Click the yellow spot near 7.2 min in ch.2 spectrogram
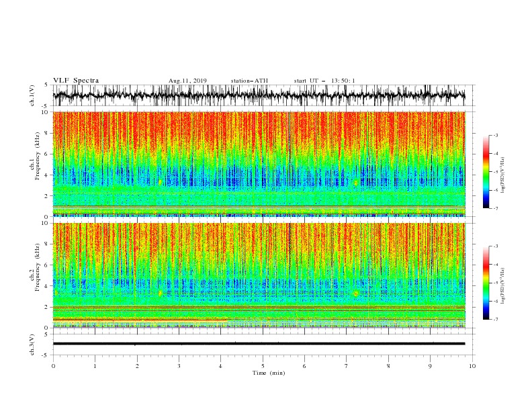This screenshot has width=532, height=411. click(355, 293)
